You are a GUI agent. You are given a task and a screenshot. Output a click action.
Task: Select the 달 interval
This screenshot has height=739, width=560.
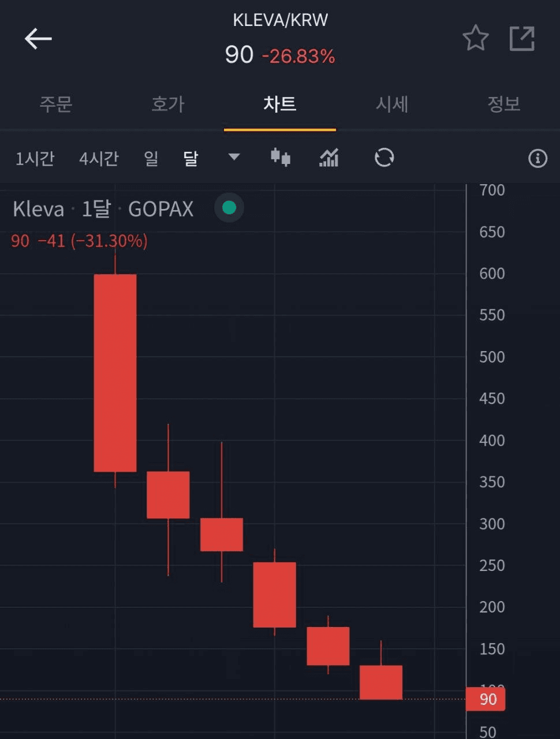pos(191,158)
